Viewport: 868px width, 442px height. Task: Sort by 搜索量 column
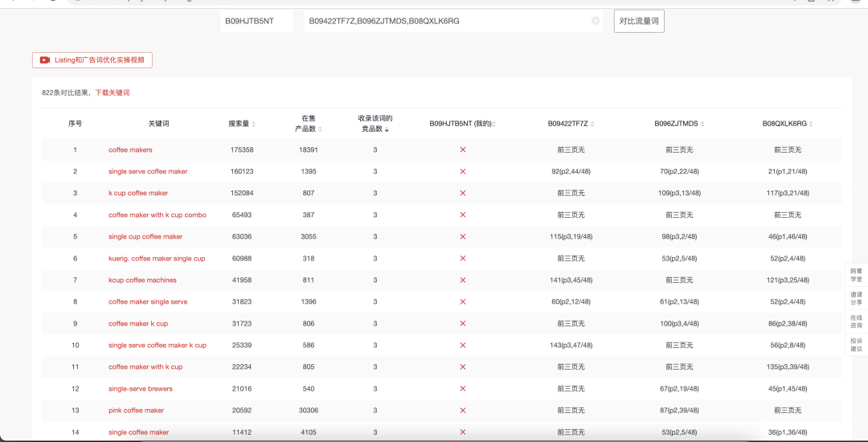(x=253, y=125)
